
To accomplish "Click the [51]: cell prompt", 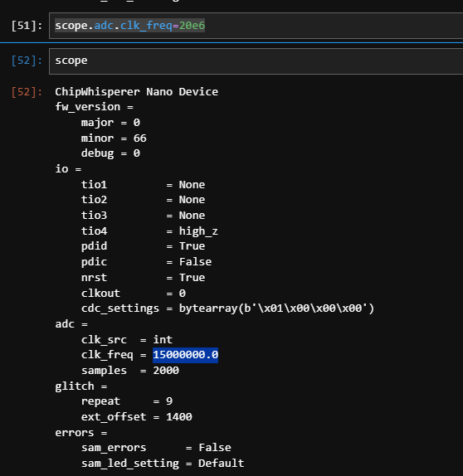I will (27, 26).
